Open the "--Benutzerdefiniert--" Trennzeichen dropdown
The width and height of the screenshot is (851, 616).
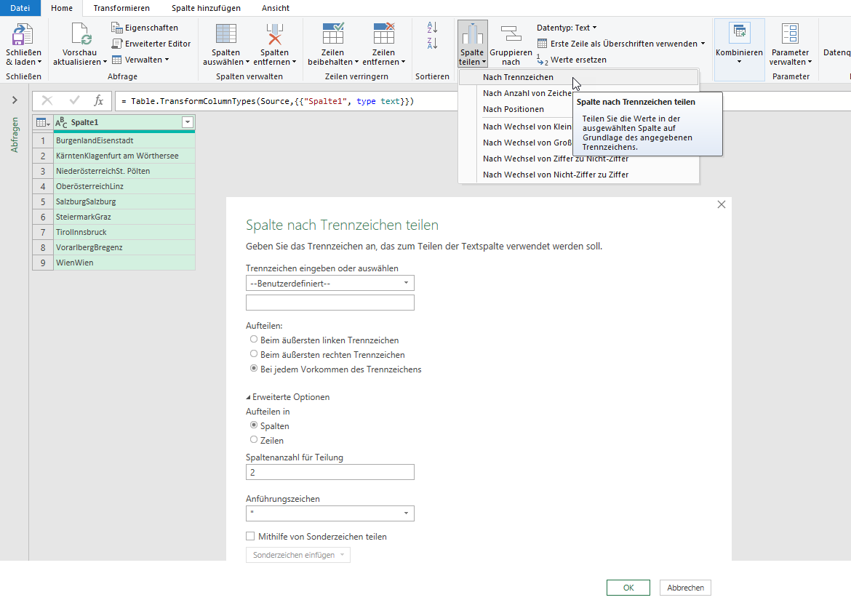coord(329,283)
